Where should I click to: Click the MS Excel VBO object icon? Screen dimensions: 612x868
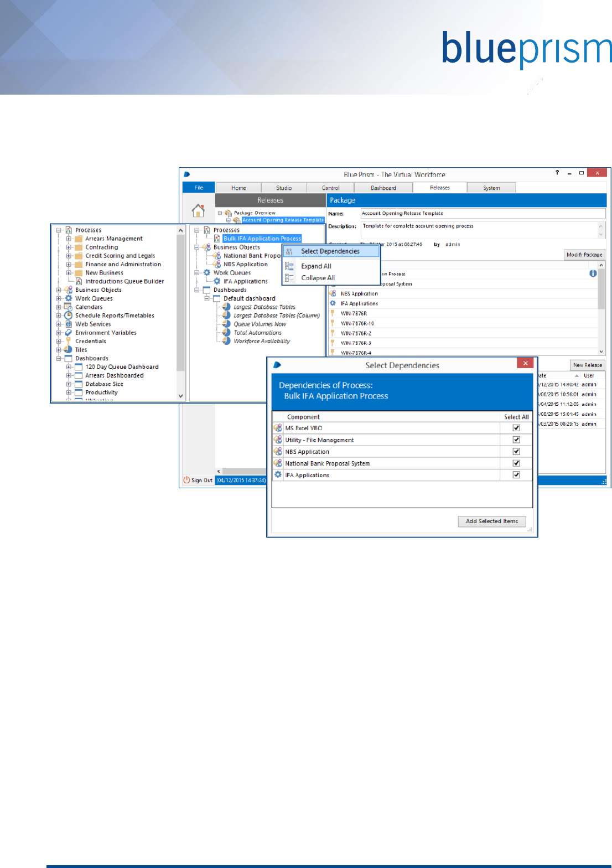278,428
